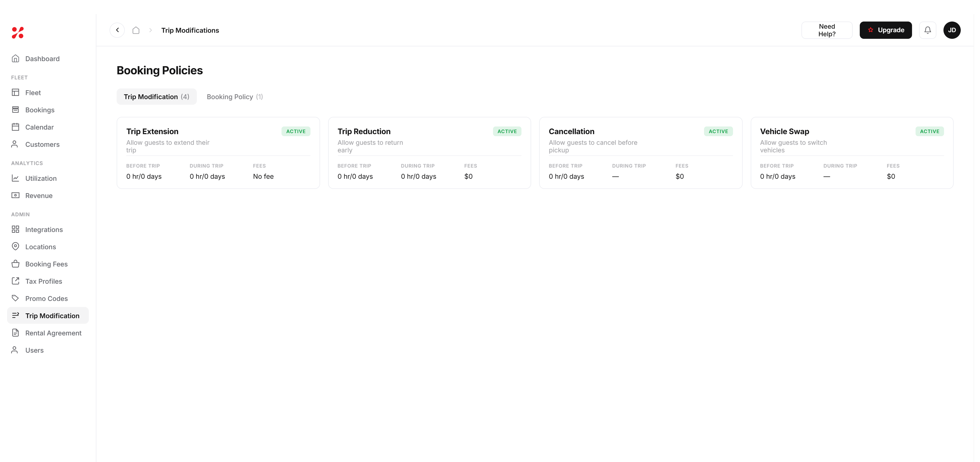980x462 pixels.
Task: Click 'Booking Policies' page heading
Action: point(159,70)
